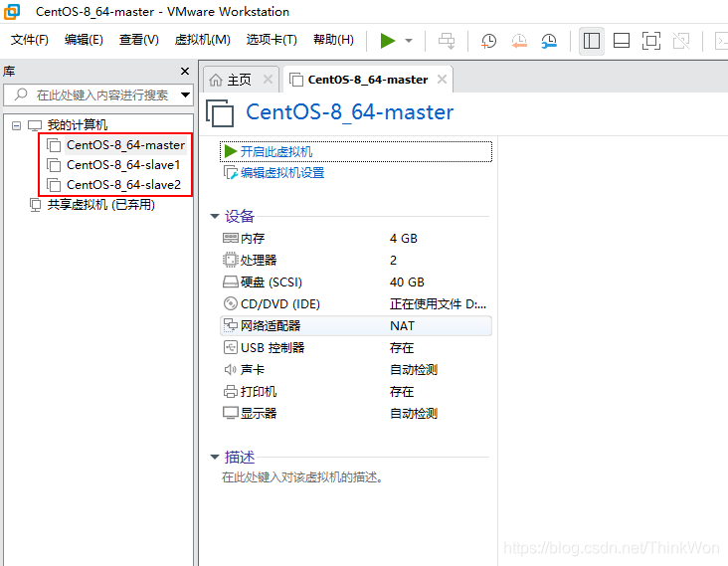Open the 编辑(E) menu
Image resolution: width=728 pixels, height=566 pixels.
pyautogui.click(x=84, y=40)
